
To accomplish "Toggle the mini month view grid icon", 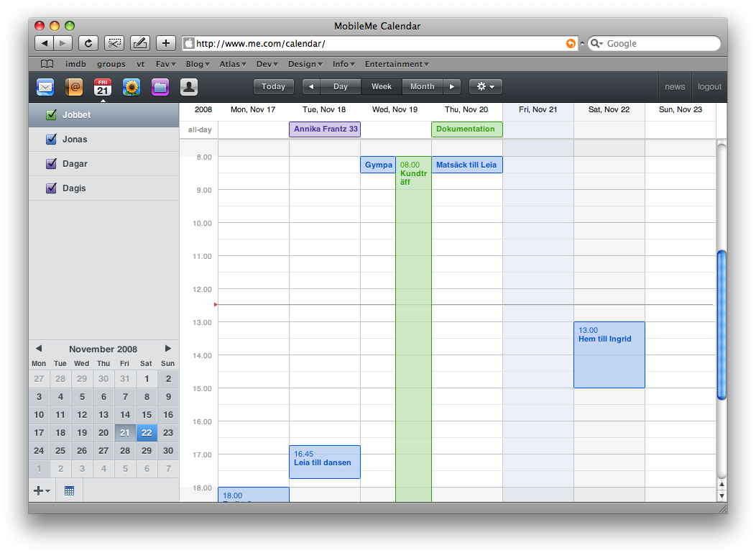I will [x=69, y=490].
